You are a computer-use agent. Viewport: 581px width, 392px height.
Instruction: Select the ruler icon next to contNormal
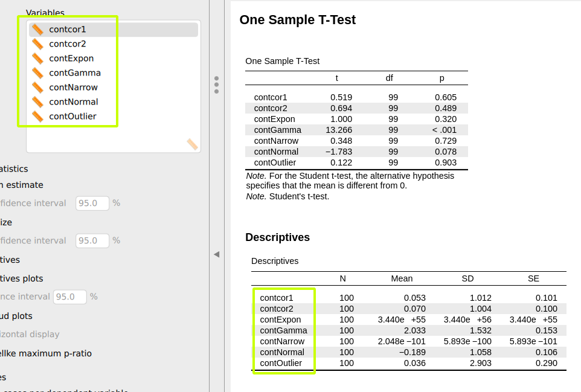pyautogui.click(x=38, y=101)
